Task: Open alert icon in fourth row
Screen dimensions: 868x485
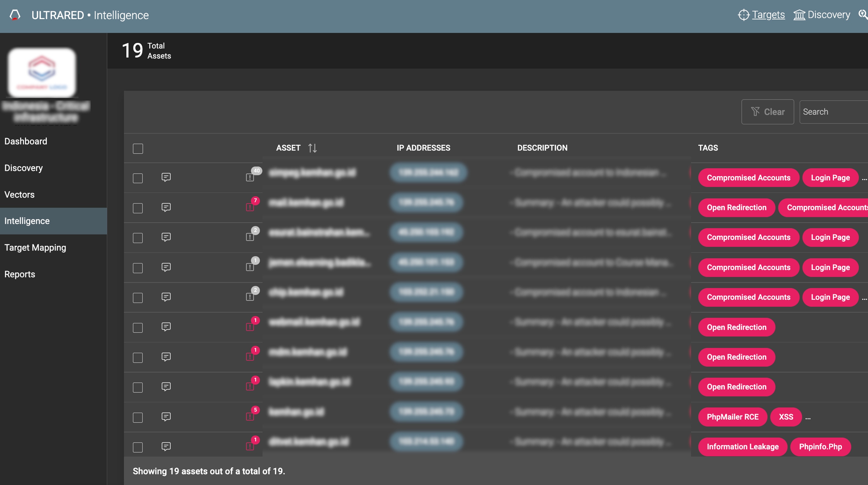Action: (250, 267)
